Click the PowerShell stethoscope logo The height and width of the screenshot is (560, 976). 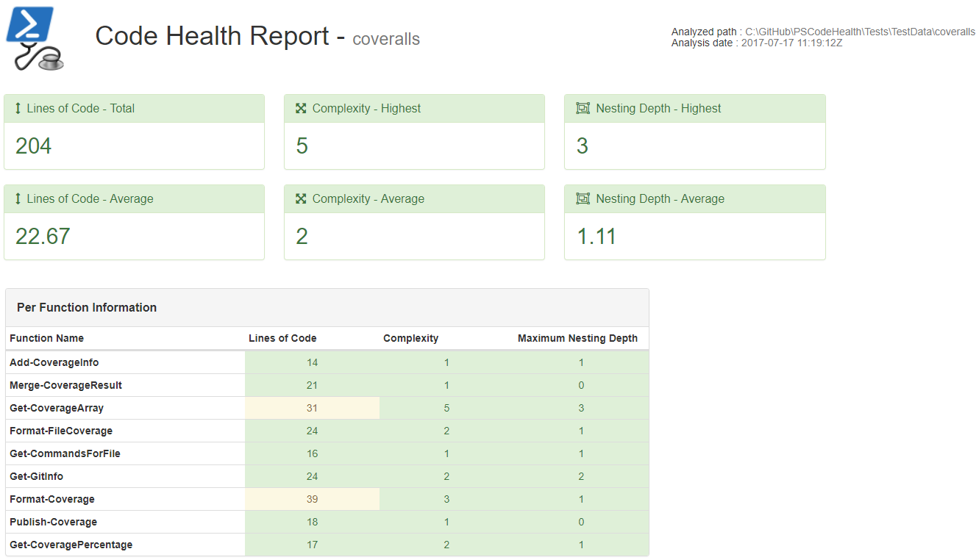(x=35, y=38)
